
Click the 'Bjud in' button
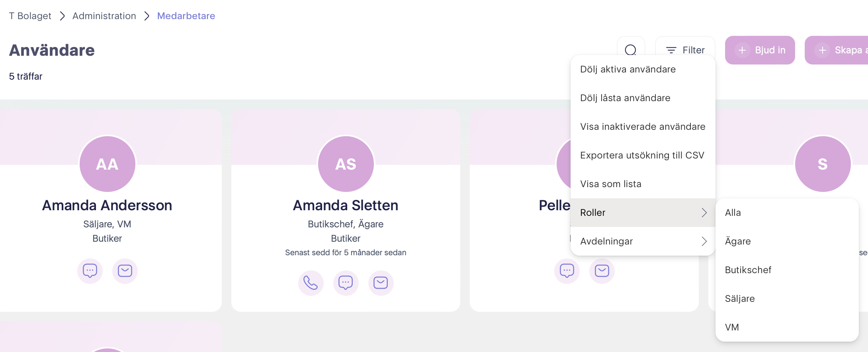[760, 50]
